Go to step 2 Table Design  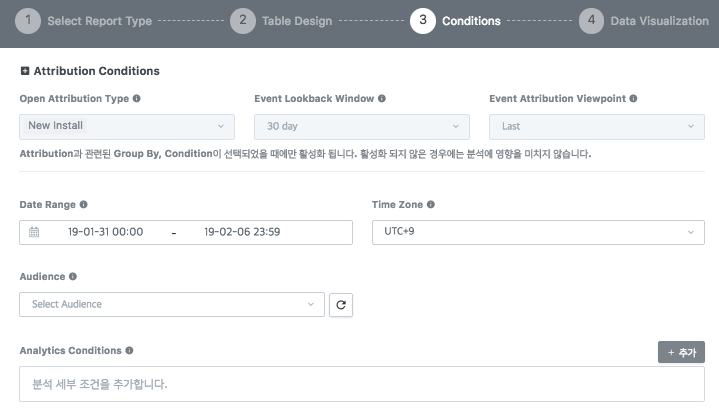pyautogui.click(x=281, y=21)
